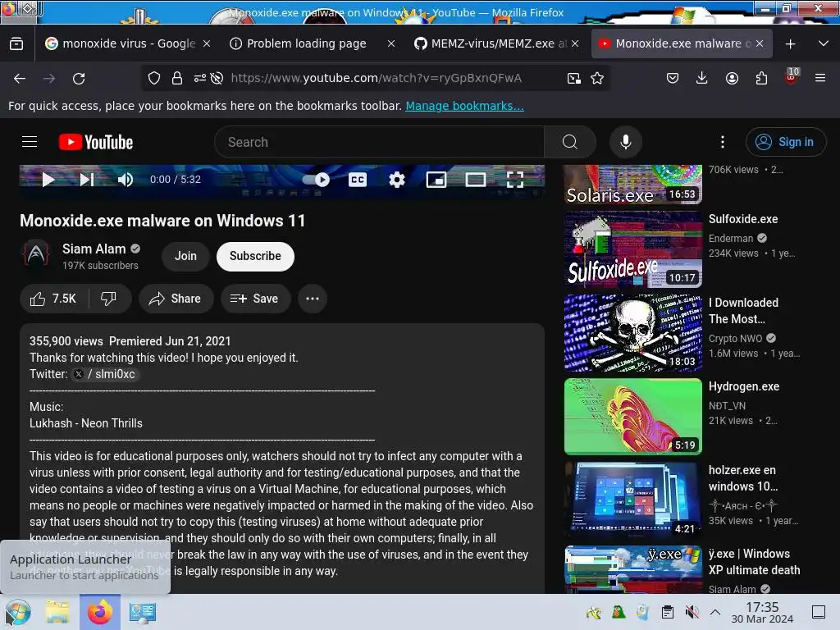Open tracking protection shield icon
The height and width of the screenshot is (630, 840).
154,78
